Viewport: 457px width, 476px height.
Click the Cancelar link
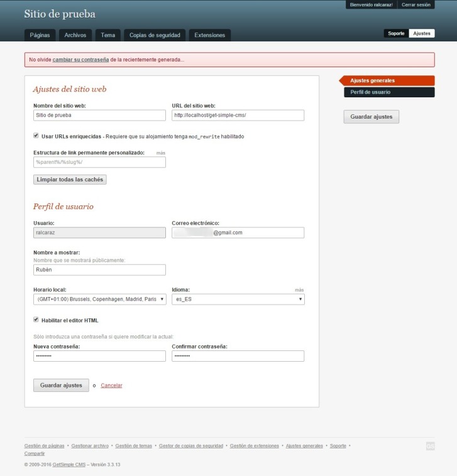(x=111, y=386)
